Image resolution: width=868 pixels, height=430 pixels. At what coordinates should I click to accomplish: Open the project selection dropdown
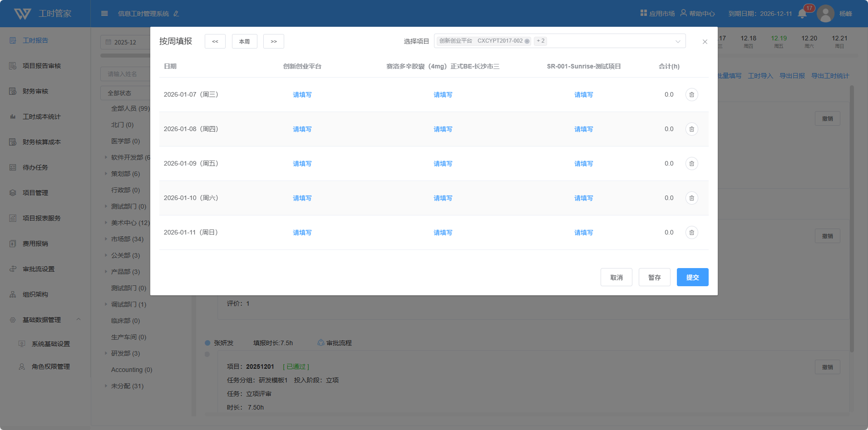[677, 41]
